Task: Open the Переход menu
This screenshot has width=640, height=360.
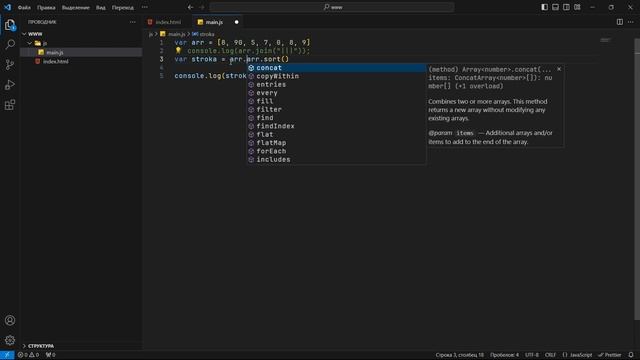Action: (x=123, y=7)
